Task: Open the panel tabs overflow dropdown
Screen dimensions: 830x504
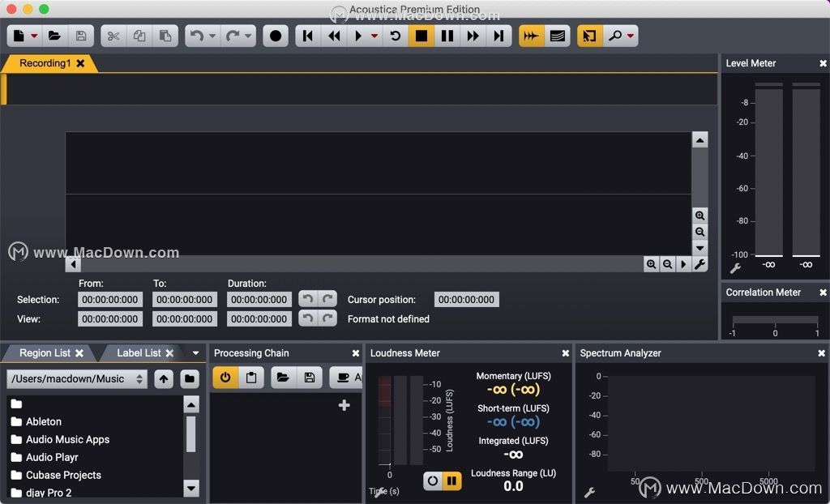Action: pos(195,353)
